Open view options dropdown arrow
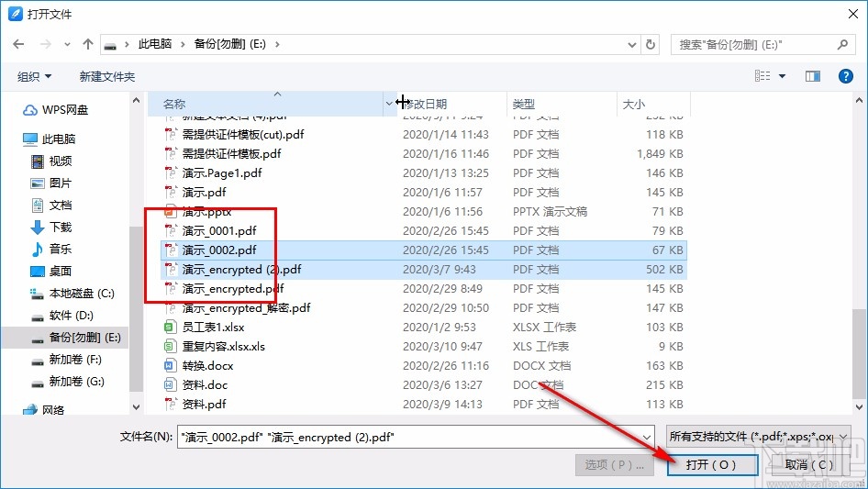The height and width of the screenshot is (489, 868). 782,76
